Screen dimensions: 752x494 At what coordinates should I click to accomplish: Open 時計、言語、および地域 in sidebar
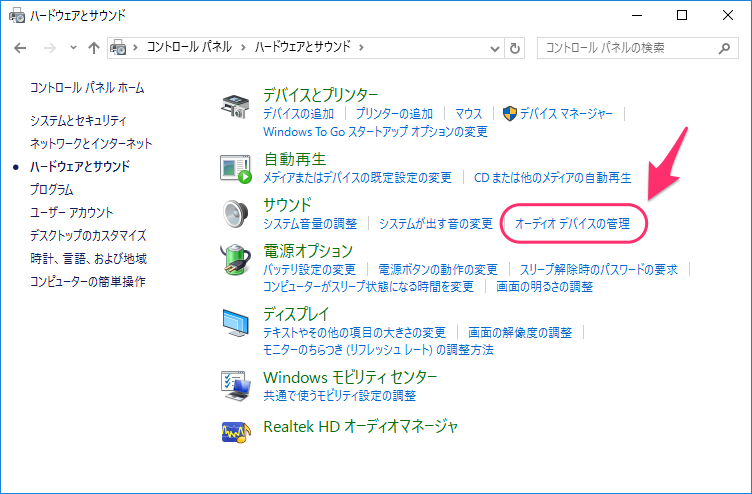[x=88, y=259]
